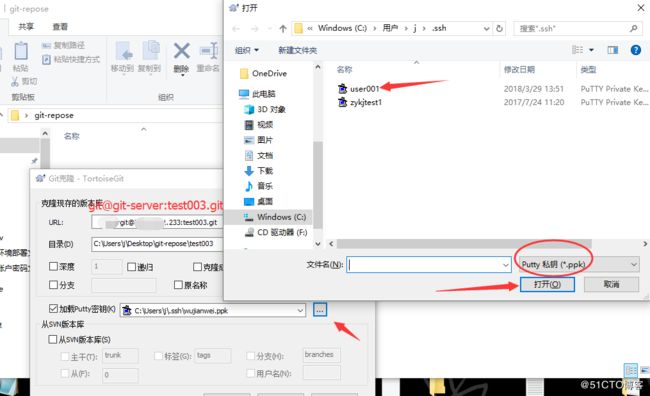Open the Putty 私钥 (*.ppk) file type dropdown
The image size is (650, 396).
pyautogui.click(x=579, y=264)
